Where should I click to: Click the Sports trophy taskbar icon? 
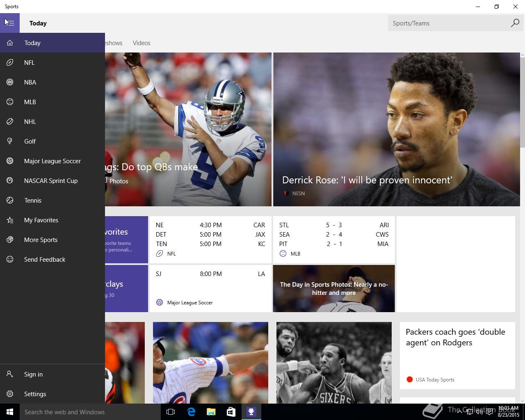click(251, 412)
